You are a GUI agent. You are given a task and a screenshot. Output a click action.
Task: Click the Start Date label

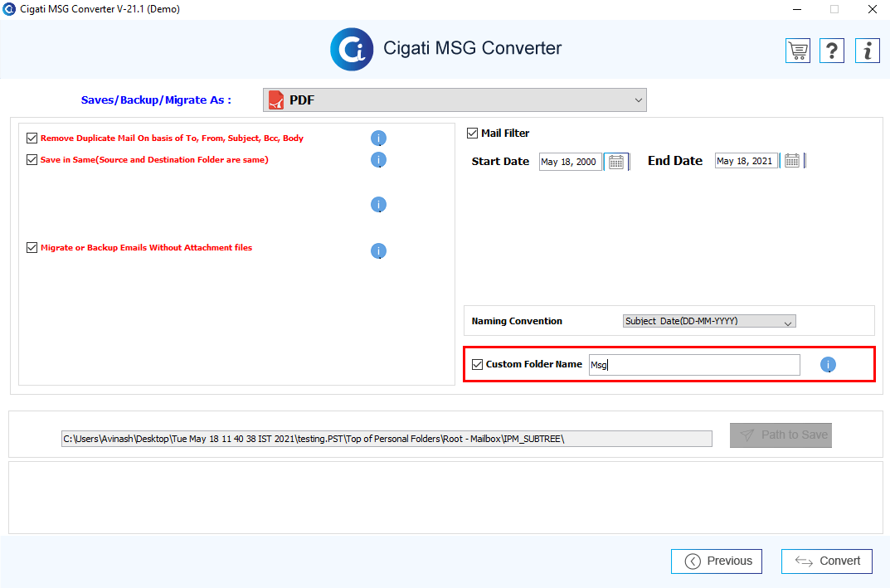[500, 161]
